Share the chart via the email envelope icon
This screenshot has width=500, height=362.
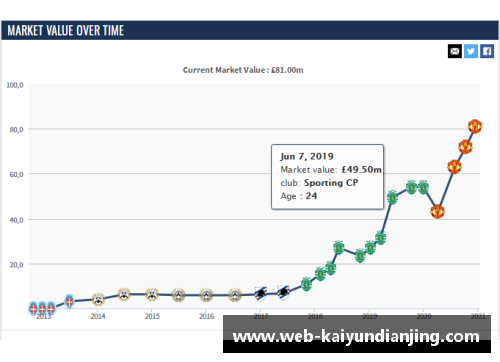point(455,51)
